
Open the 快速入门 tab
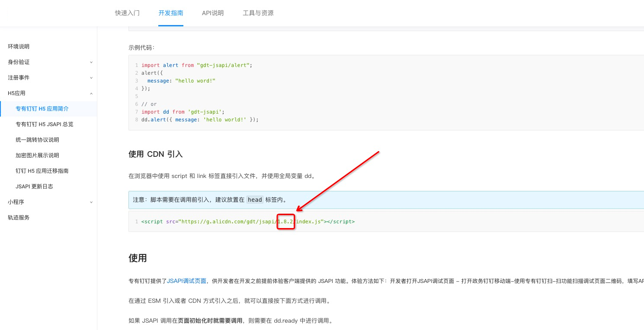(x=127, y=13)
